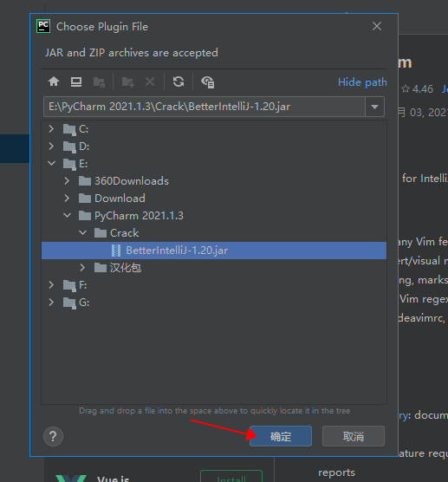Select the Crack folder label
448x482 pixels.
[125, 233]
